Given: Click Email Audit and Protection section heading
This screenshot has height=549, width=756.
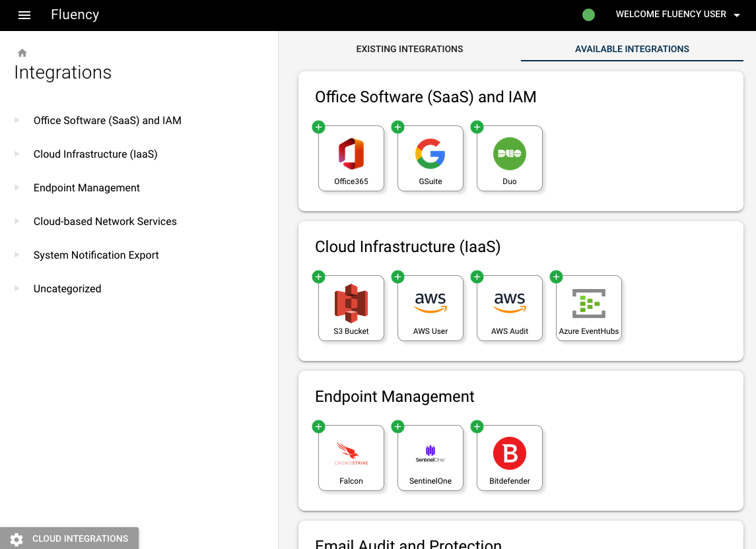Looking at the screenshot, I should tap(408, 544).
